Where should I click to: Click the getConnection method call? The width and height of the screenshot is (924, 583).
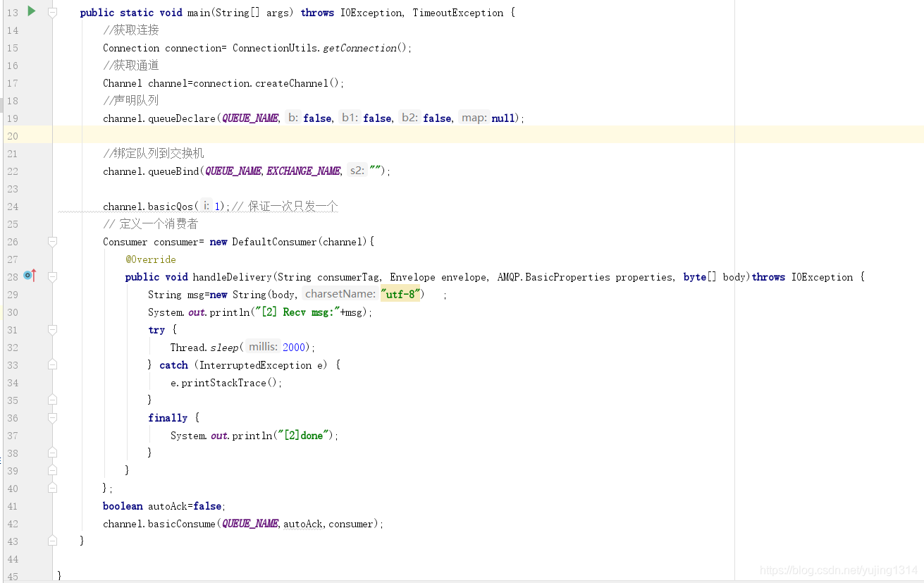[x=359, y=48]
